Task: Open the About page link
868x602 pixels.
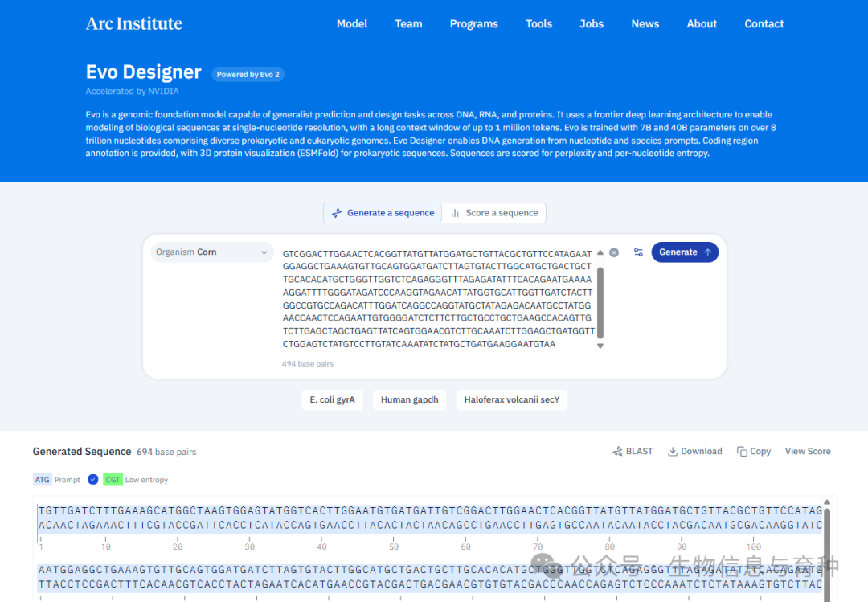Action: (702, 24)
